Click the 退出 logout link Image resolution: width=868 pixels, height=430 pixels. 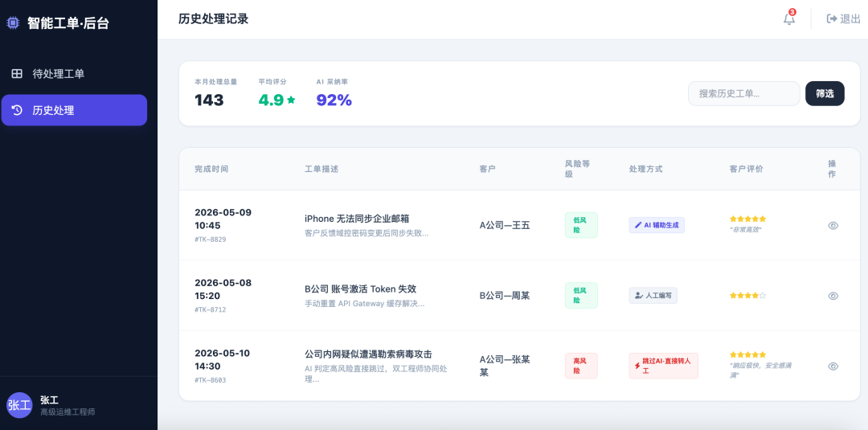(844, 18)
